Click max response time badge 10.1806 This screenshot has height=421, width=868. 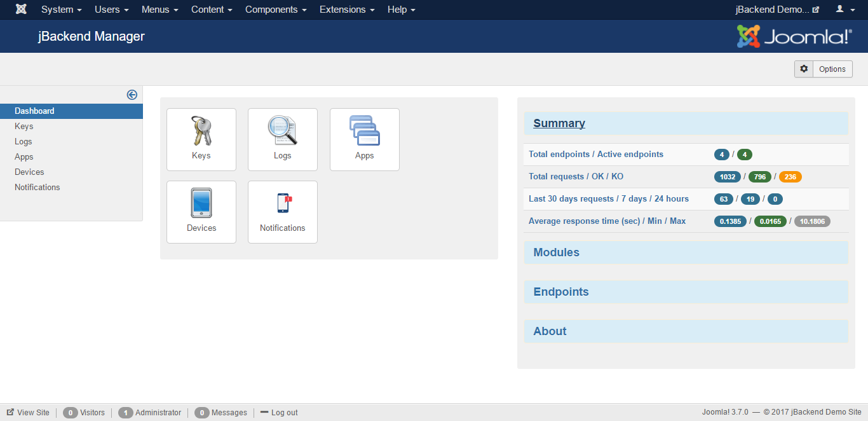[x=812, y=221]
